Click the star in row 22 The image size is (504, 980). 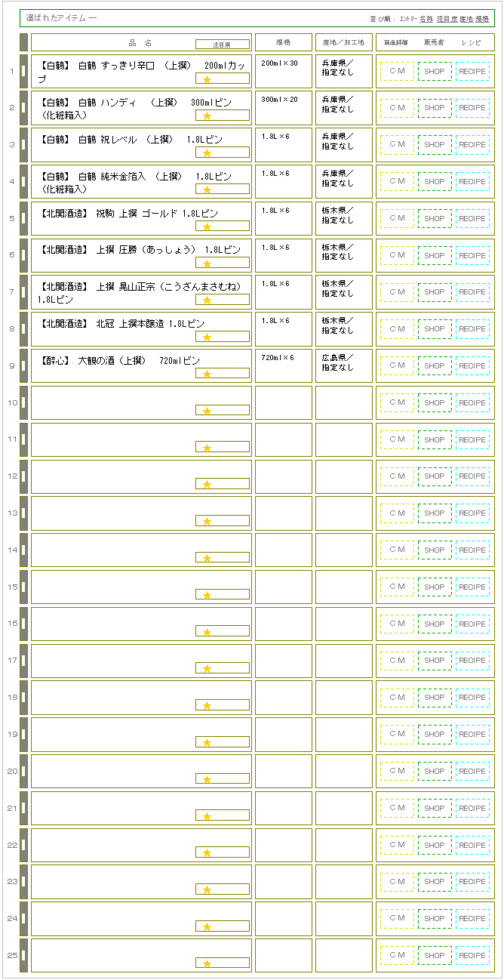tap(207, 853)
